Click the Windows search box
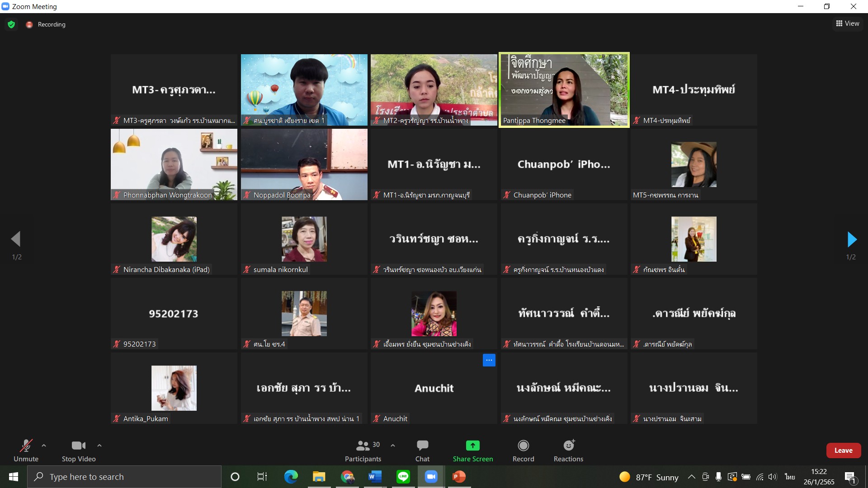 124,477
